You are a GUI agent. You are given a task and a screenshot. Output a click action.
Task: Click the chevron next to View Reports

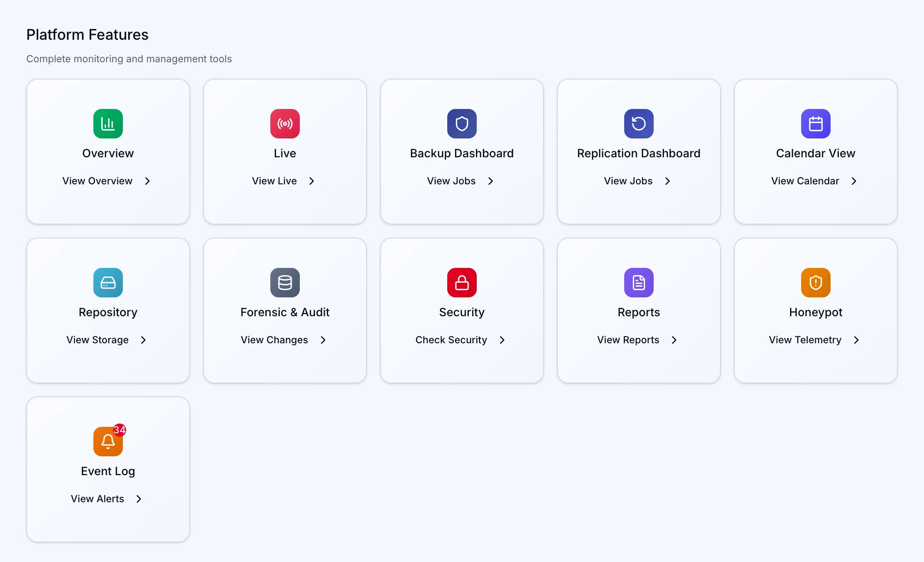tap(674, 340)
